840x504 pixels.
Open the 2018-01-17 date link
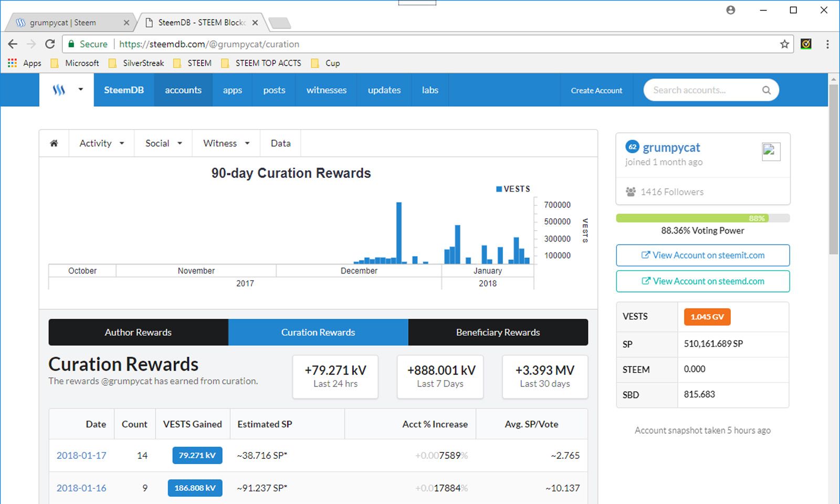point(81,455)
